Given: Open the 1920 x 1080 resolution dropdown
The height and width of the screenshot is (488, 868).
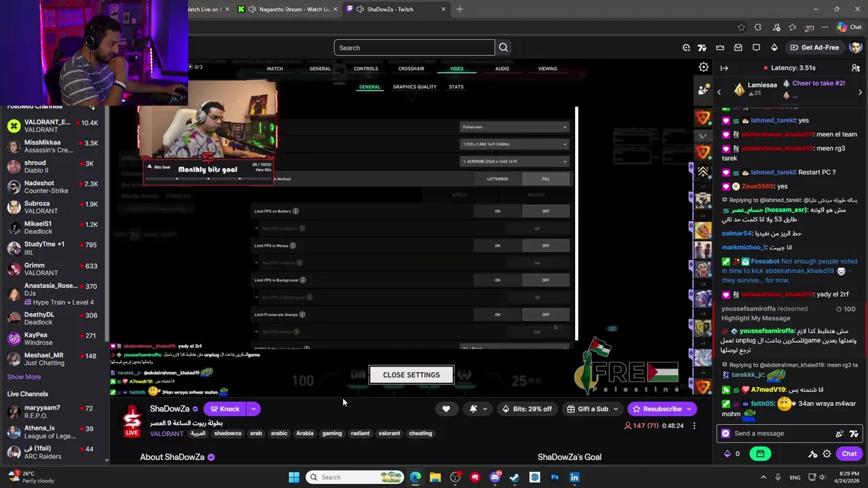Looking at the screenshot, I should [x=514, y=144].
